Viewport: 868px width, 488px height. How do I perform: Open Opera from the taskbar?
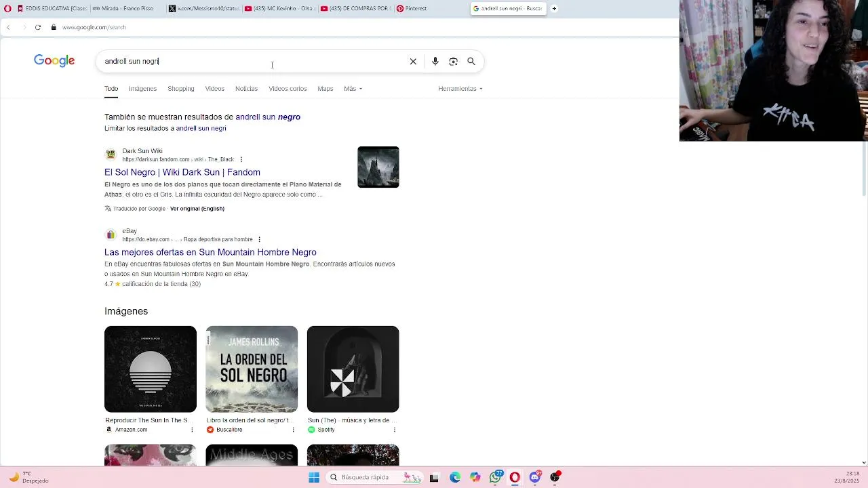coord(515,477)
